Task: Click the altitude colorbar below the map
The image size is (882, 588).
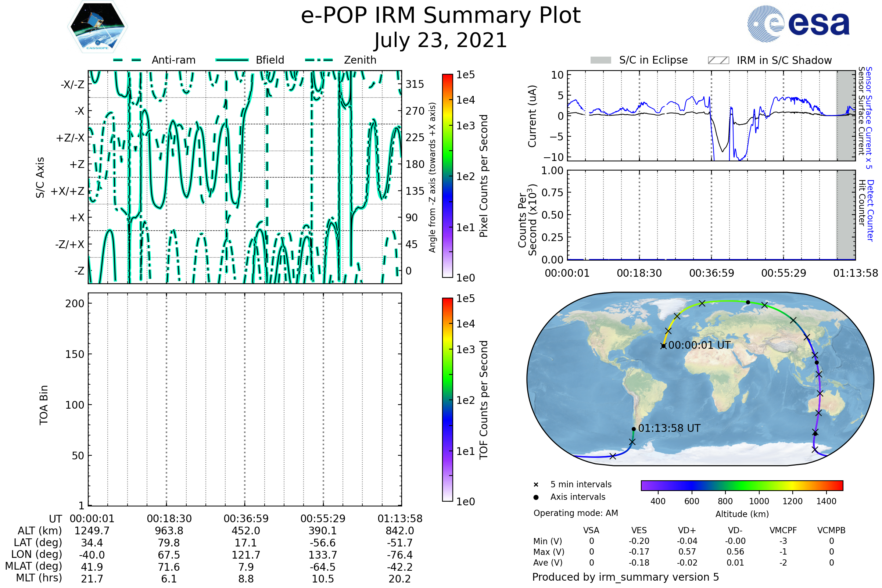Action: (x=742, y=485)
